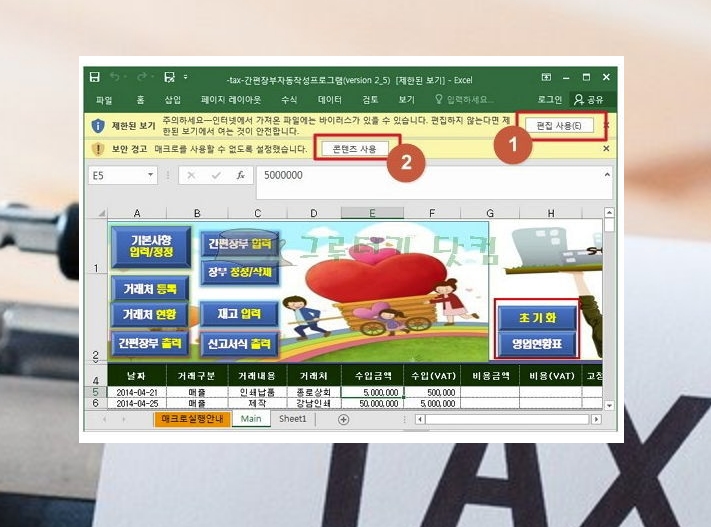The width and height of the screenshot is (711, 527).
Task: Click cell showing 인쇄납품
Action: click(x=257, y=392)
